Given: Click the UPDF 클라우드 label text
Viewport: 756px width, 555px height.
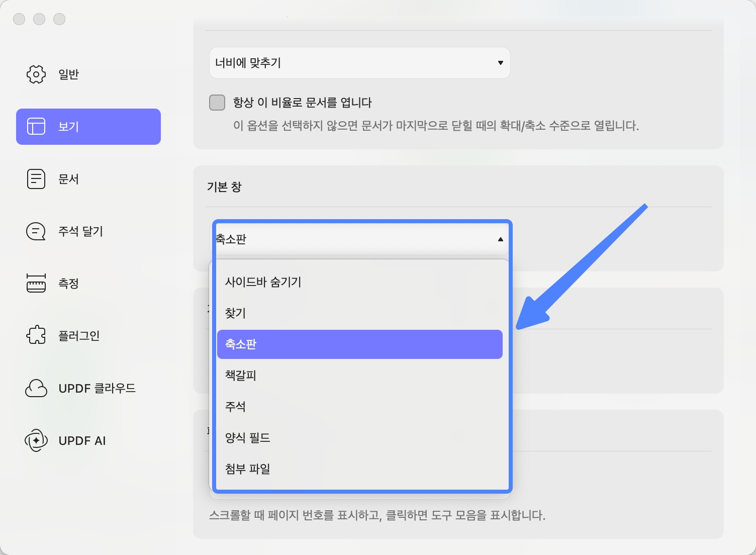Looking at the screenshot, I should pos(97,388).
